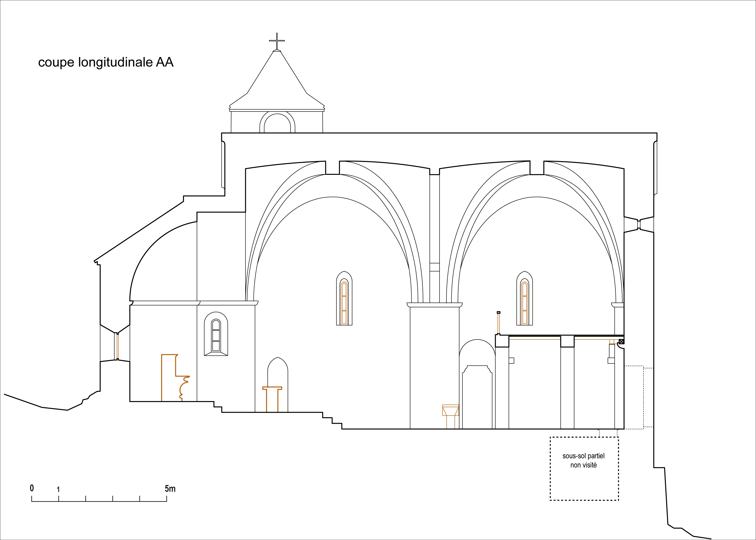Select the crossed-box beam symbol near the gallery
Image resolution: width=756 pixels, height=540 pixels.
[621, 341]
